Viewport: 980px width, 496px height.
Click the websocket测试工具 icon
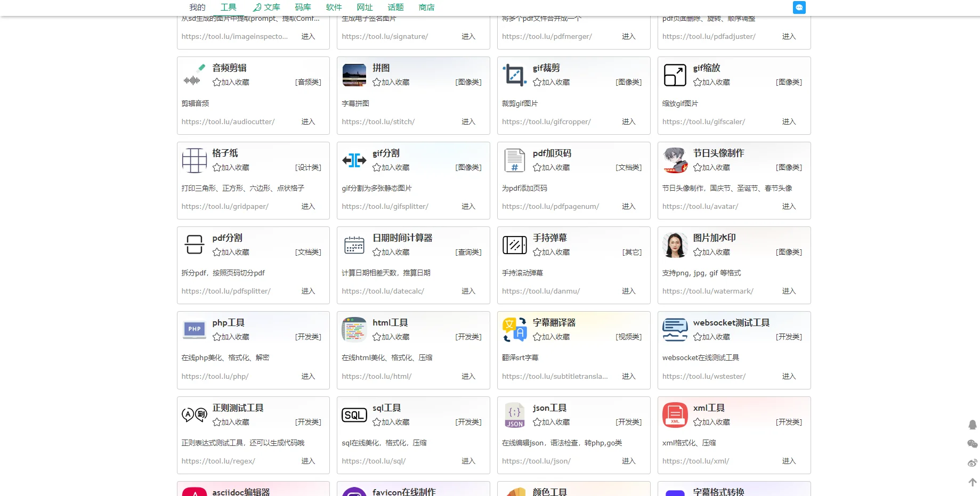(675, 330)
